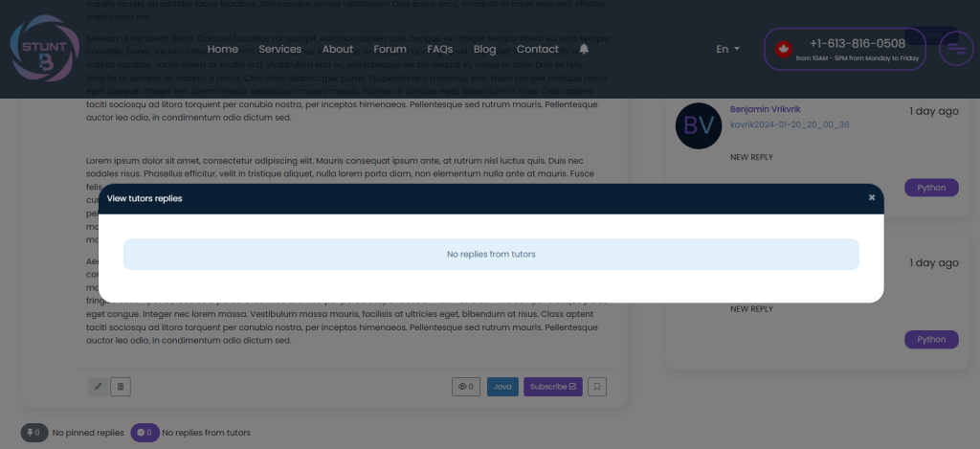Screen dimensions: 980x449
Task: Click the BV avatar thumbnail
Action: tap(699, 125)
